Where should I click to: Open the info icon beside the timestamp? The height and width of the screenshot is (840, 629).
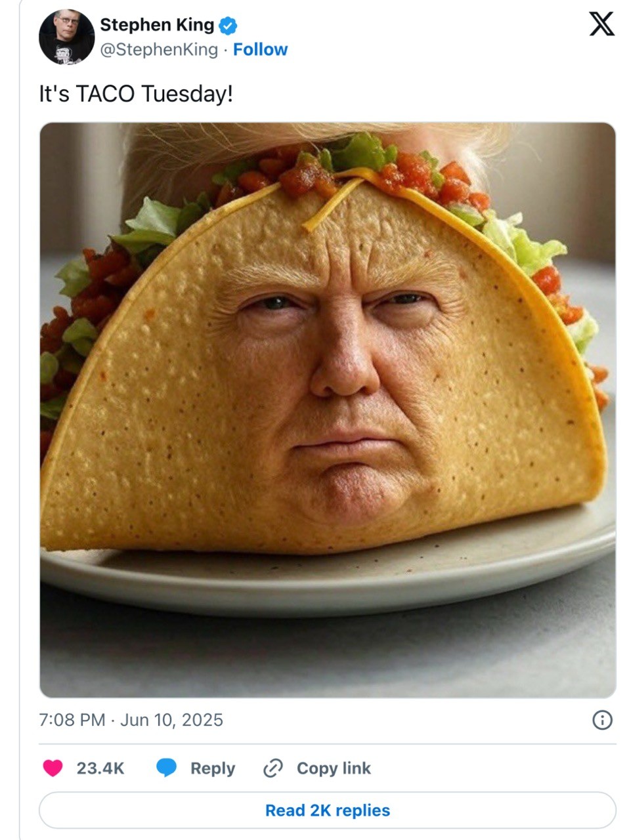tap(602, 720)
